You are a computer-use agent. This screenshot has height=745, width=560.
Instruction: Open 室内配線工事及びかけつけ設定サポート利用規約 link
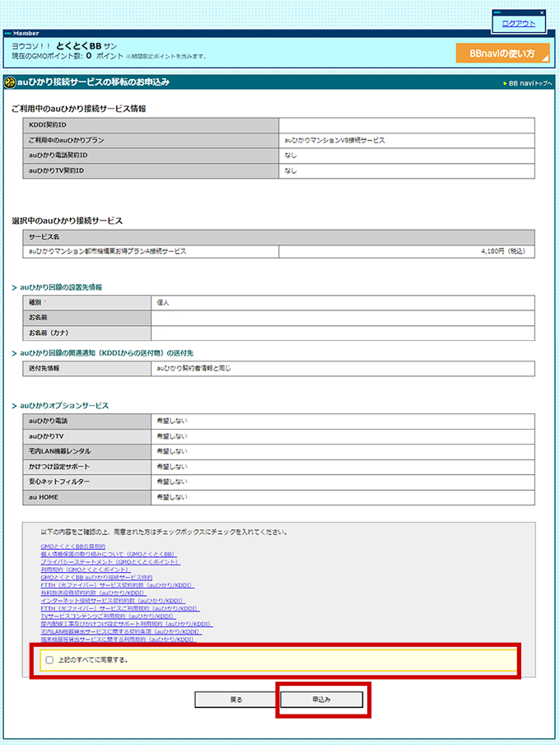point(122,624)
